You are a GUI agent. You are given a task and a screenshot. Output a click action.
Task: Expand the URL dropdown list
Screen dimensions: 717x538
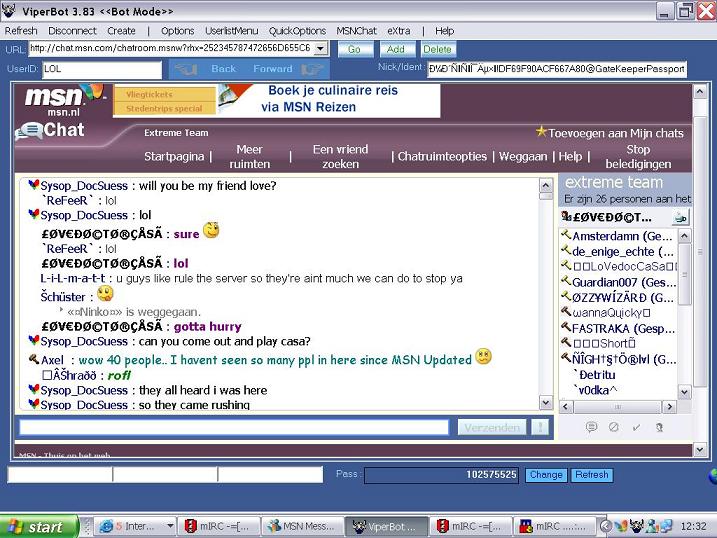(x=321, y=48)
